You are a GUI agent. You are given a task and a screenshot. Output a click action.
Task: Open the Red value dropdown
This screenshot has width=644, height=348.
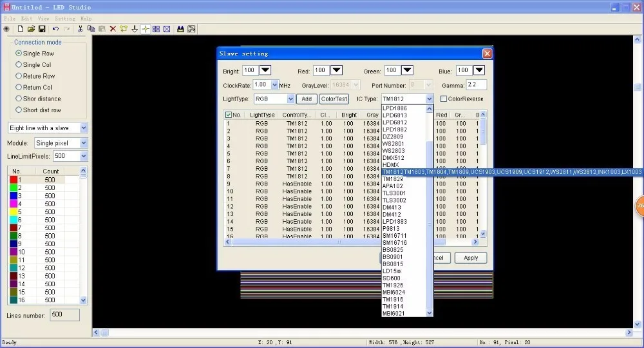[x=336, y=70]
